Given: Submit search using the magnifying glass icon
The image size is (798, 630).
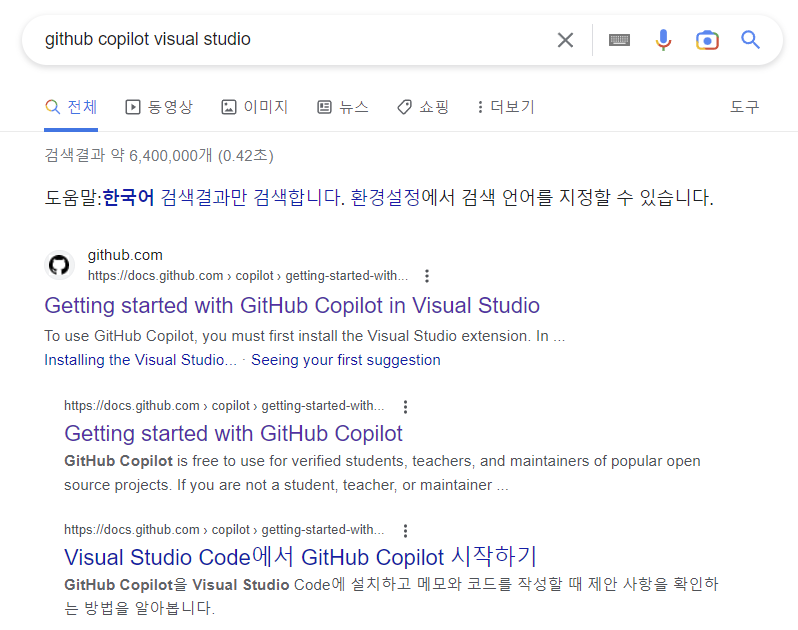Looking at the screenshot, I should (750, 40).
